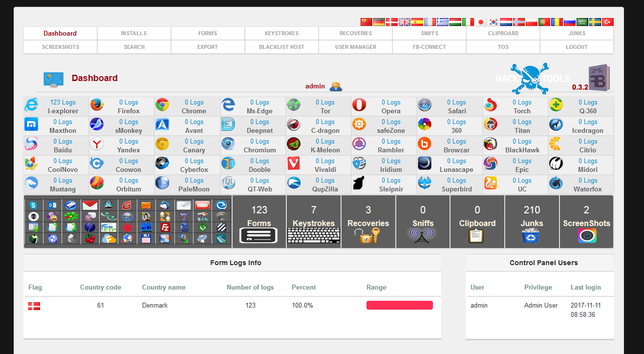Click the Chinese flag language icon
Screen dimensions: 644x354
366,22
